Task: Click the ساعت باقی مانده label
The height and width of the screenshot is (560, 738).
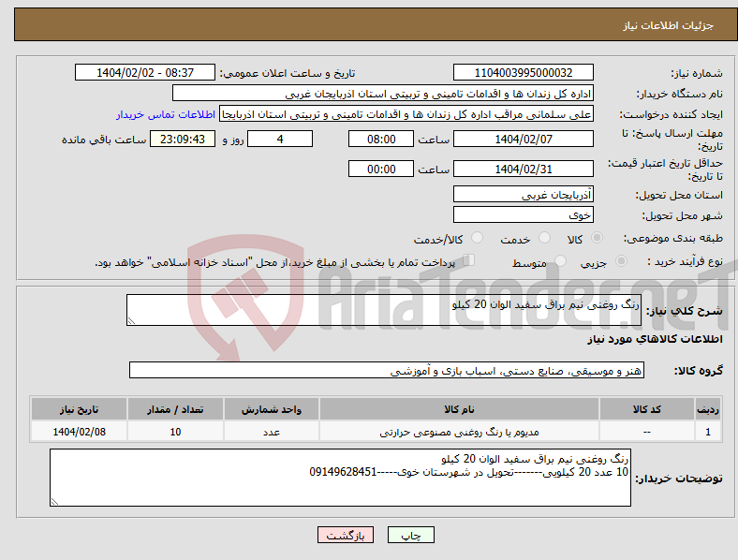Action: (104, 140)
